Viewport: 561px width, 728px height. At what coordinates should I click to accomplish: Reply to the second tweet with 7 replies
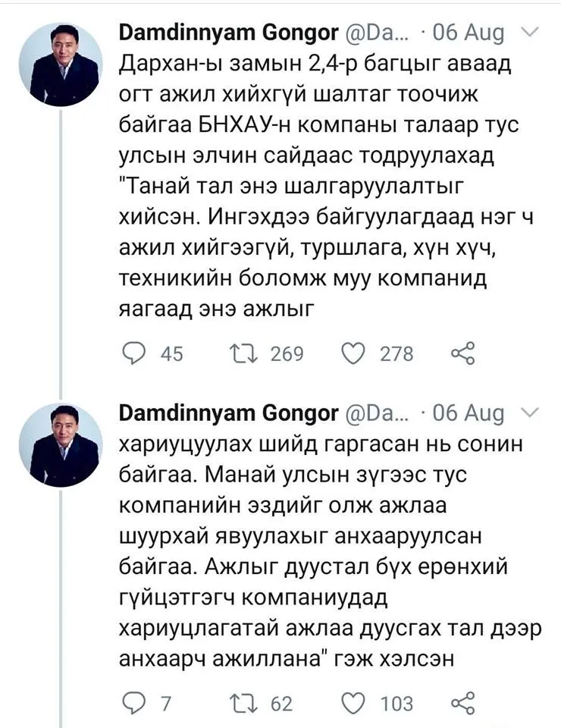133,704
